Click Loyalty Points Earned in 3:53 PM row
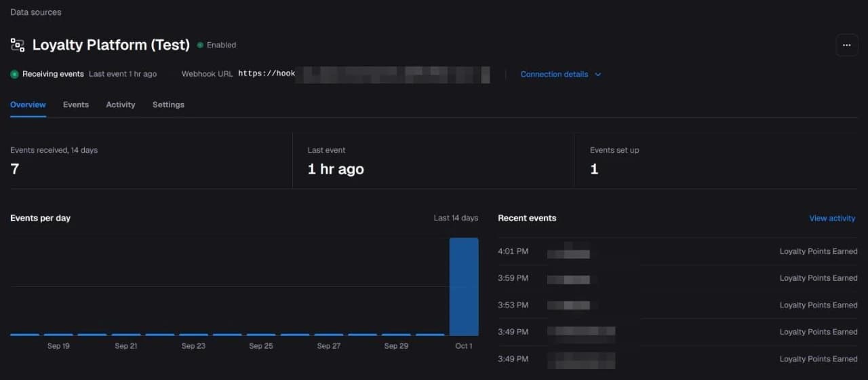 818,305
